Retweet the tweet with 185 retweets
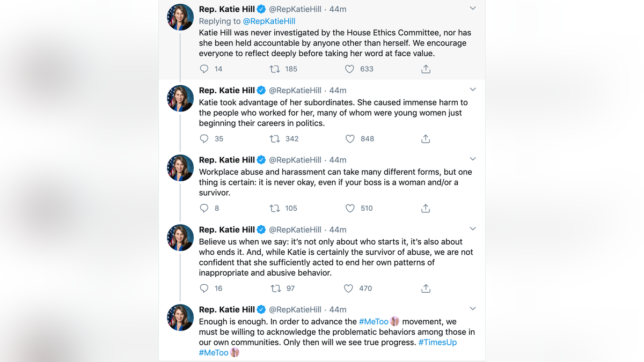Image resolution: width=644 pixels, height=362 pixels. pos(274,69)
